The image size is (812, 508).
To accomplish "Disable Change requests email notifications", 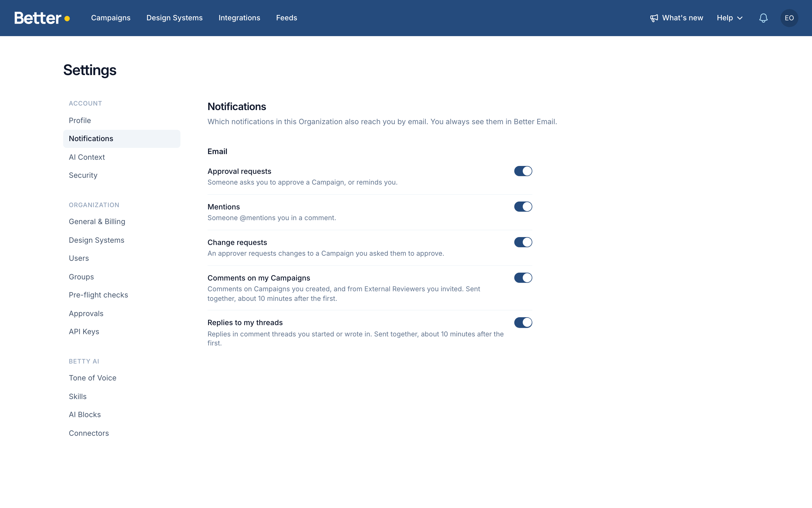I will [523, 242].
